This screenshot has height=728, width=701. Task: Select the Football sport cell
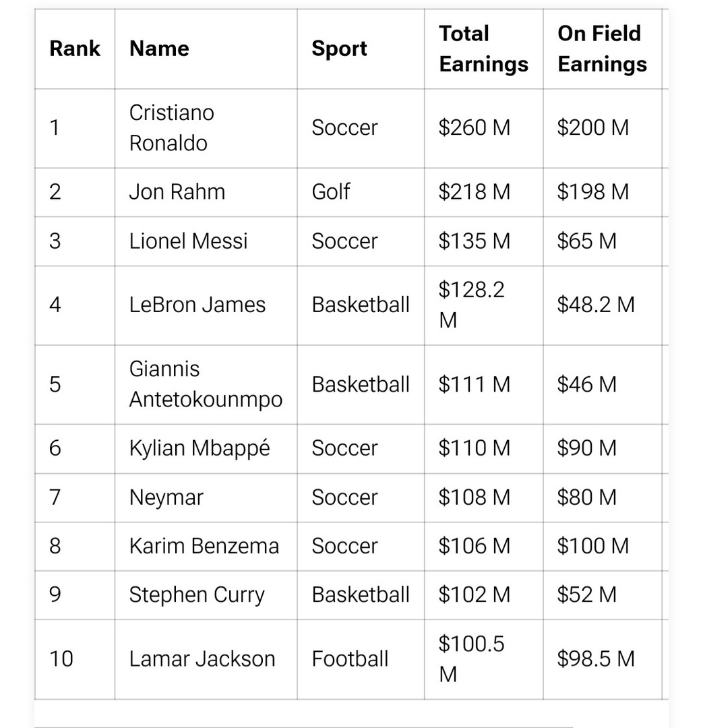350,659
